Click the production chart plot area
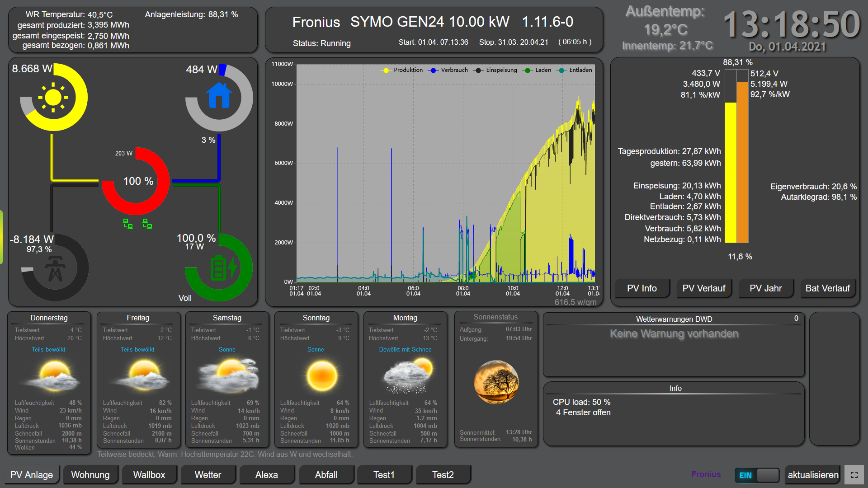Image resolution: width=868 pixels, height=488 pixels. (446, 174)
